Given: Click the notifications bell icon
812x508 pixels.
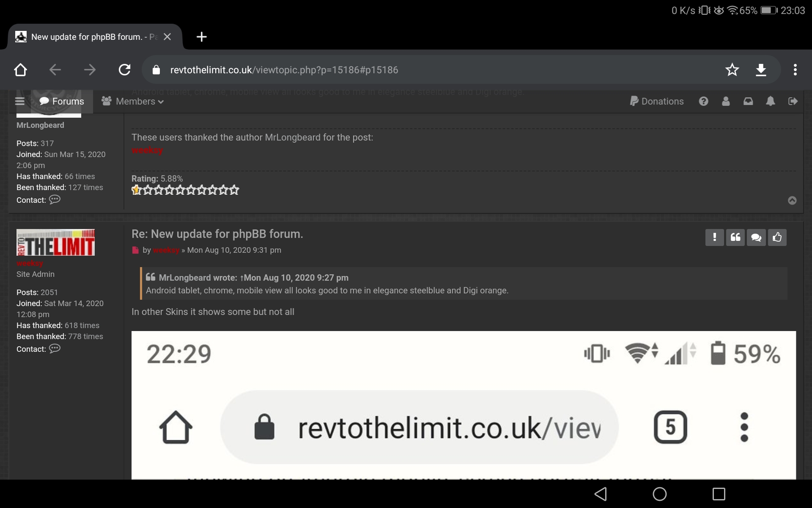Looking at the screenshot, I should coord(771,101).
